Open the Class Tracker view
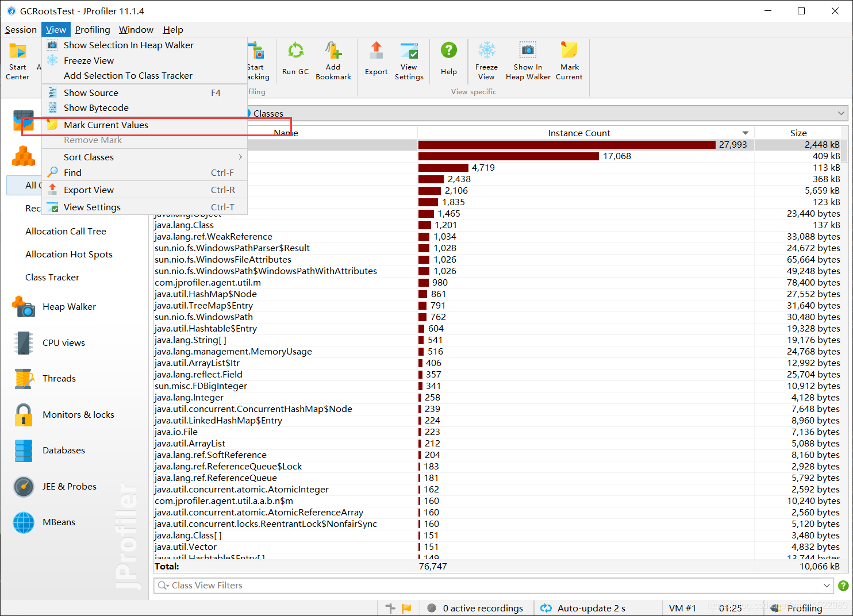 click(x=52, y=278)
